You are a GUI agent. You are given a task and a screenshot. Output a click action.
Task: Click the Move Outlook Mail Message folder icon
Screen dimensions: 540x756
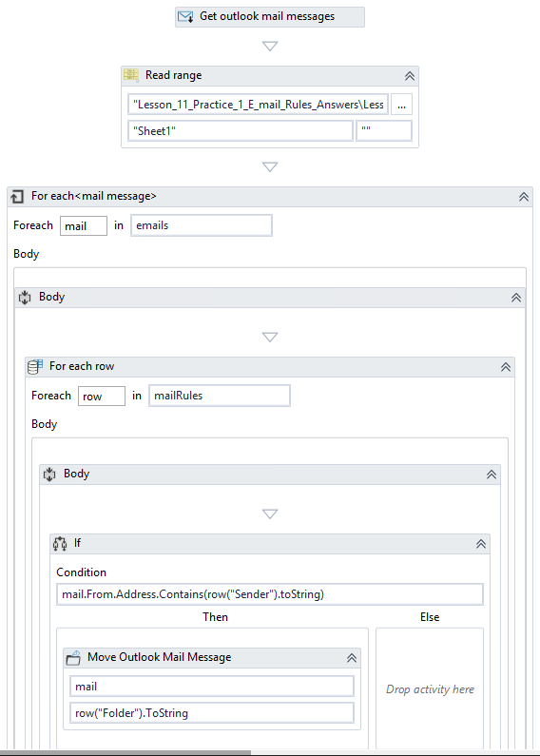click(x=73, y=658)
